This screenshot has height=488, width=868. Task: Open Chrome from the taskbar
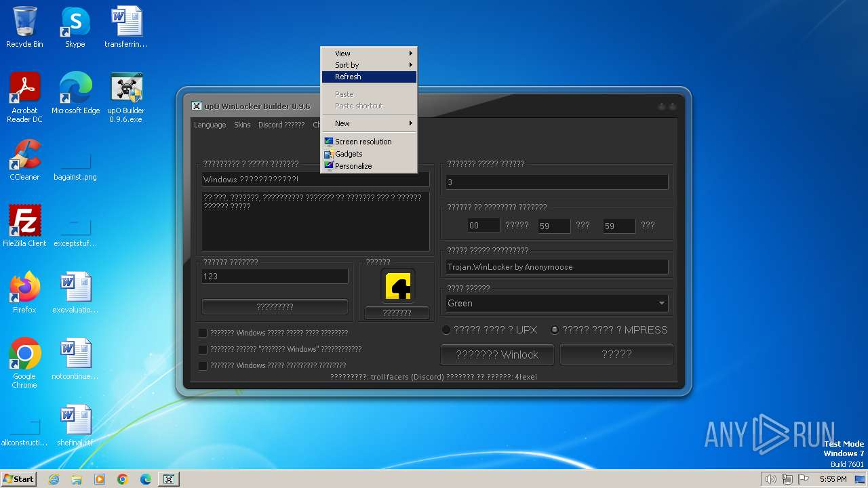click(123, 479)
